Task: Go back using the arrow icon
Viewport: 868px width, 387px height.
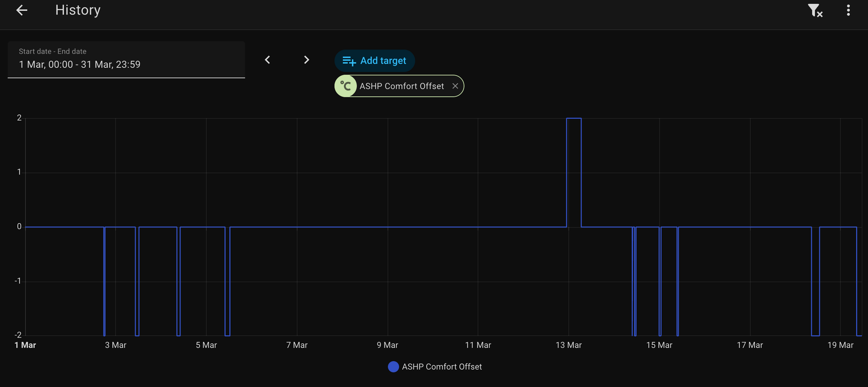Action: (21, 10)
